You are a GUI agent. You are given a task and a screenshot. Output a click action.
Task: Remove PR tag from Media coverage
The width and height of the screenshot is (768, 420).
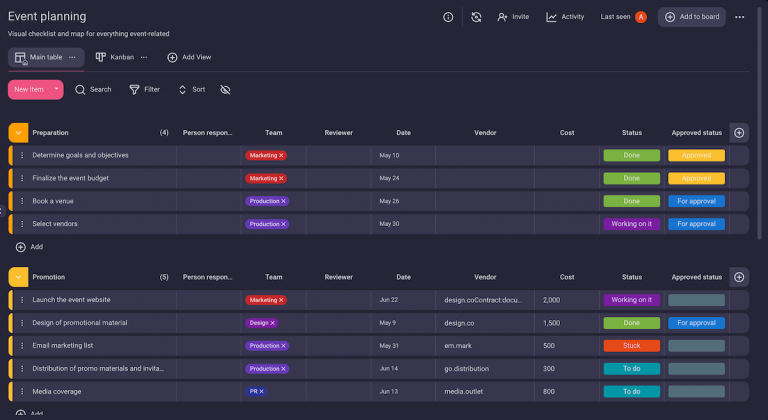click(x=262, y=391)
